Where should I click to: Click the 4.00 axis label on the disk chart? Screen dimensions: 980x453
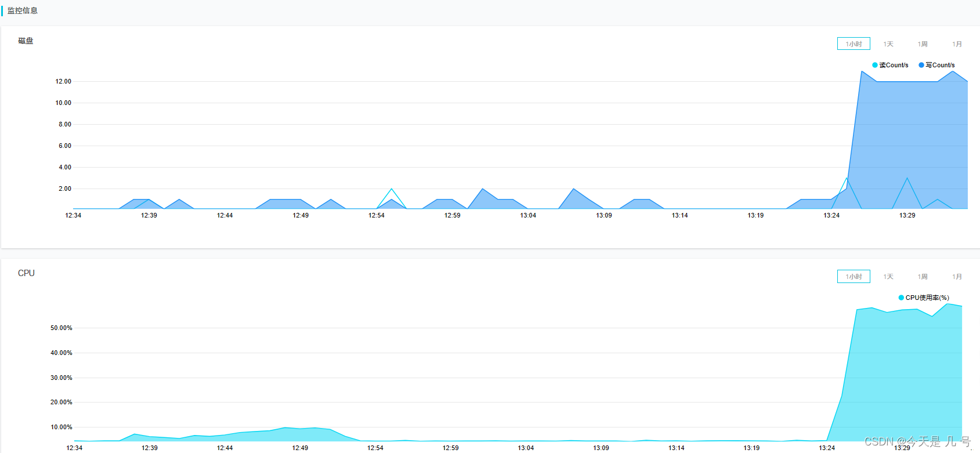(x=65, y=167)
